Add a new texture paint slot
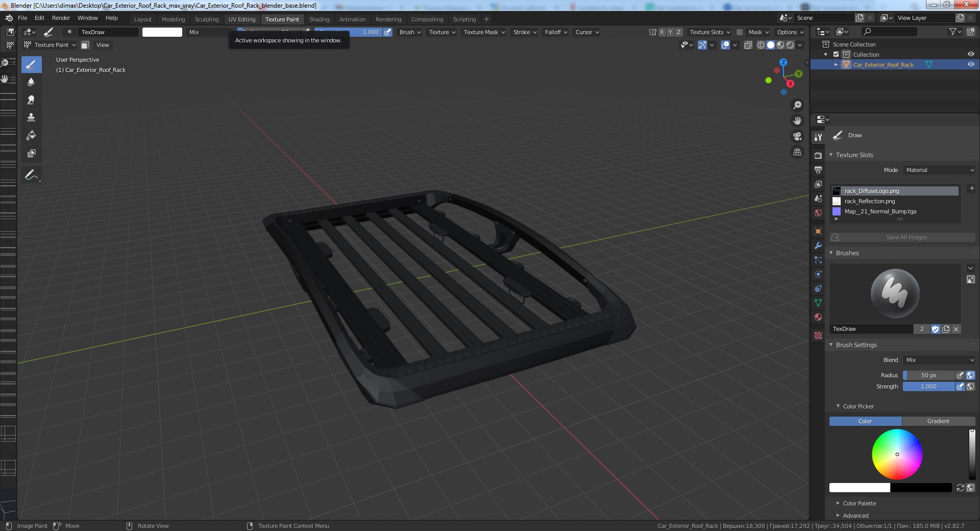Viewport: 980px width, 531px height. pos(972,188)
